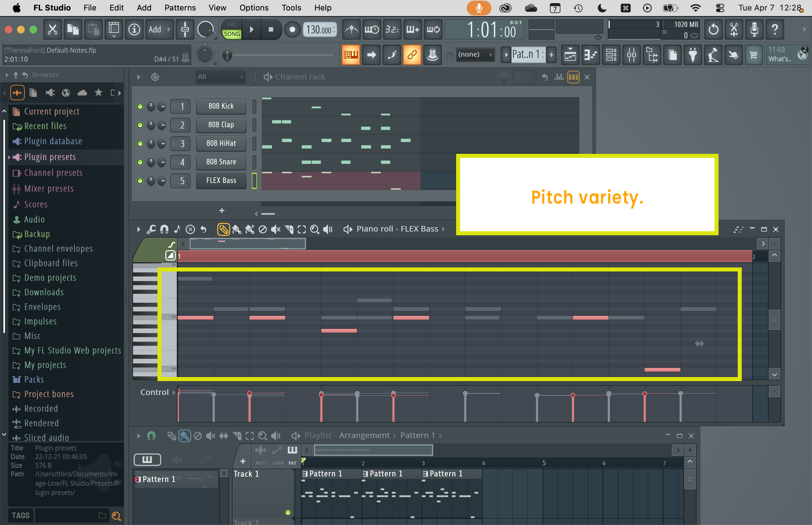
Task: Select the zoom tool in piano roll
Action: click(314, 229)
